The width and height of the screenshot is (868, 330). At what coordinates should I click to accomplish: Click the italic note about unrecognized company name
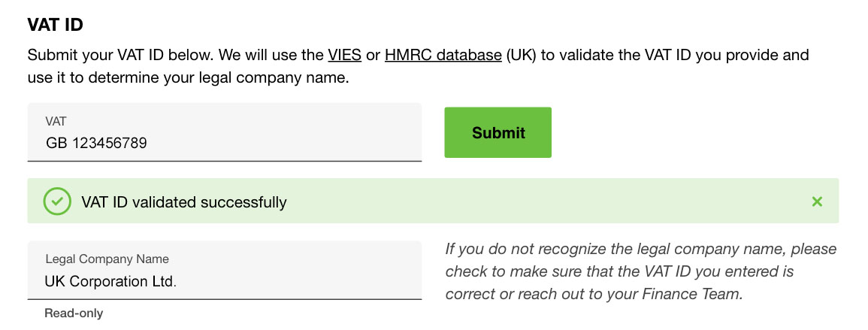pos(640,272)
